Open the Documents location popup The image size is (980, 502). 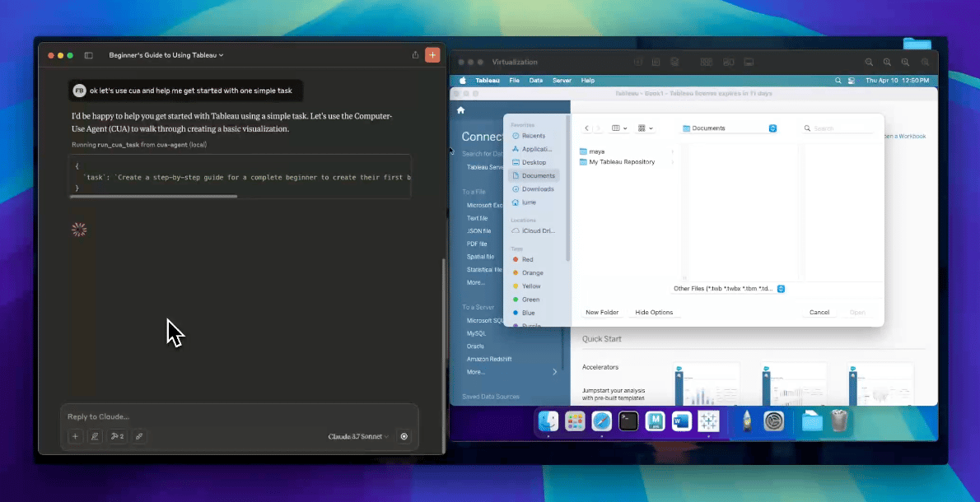pyautogui.click(x=730, y=128)
